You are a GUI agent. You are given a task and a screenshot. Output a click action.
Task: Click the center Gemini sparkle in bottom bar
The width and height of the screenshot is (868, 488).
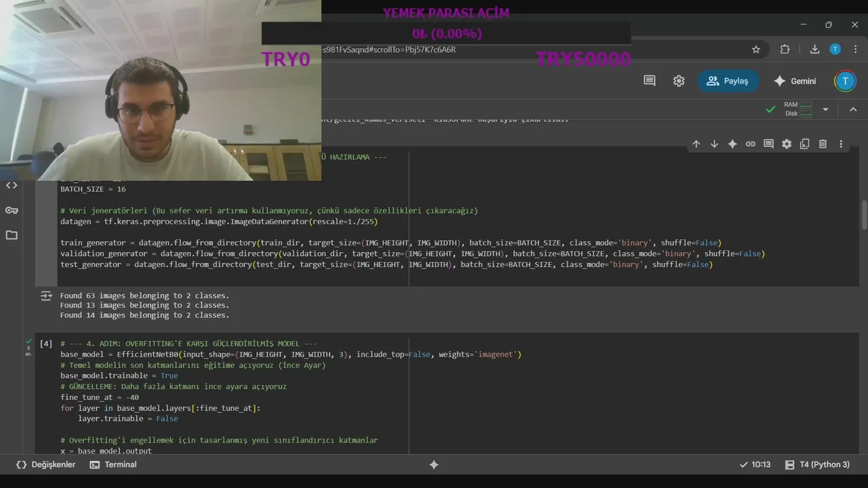[434, 464]
